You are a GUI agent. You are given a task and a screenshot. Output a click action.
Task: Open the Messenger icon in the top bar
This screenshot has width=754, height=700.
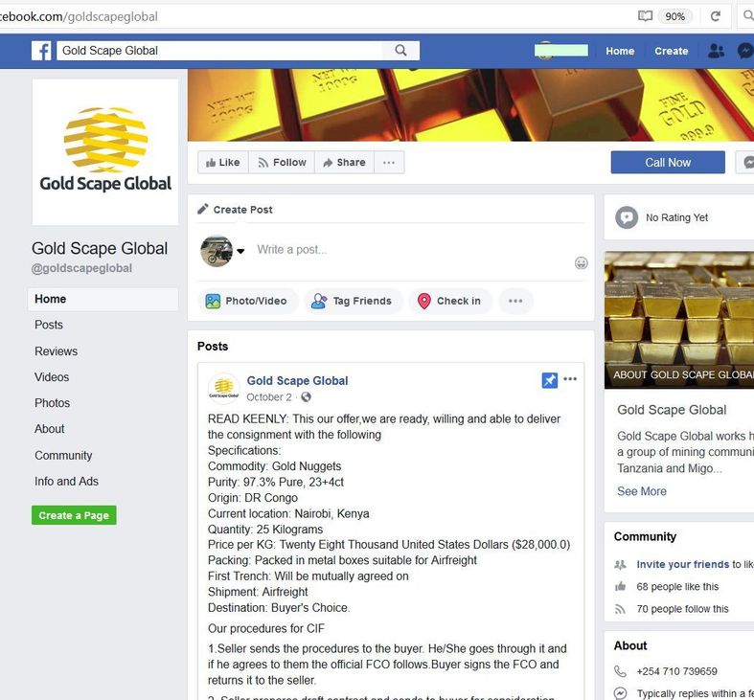coord(745,51)
